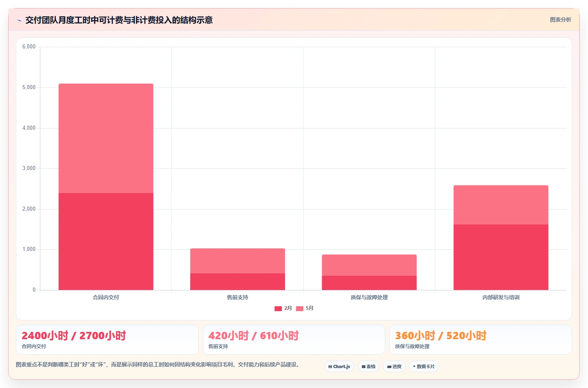The width and height of the screenshot is (588, 388).
Task: Select the 5月 segment of 内部研发与培训 bar
Action: (x=501, y=205)
